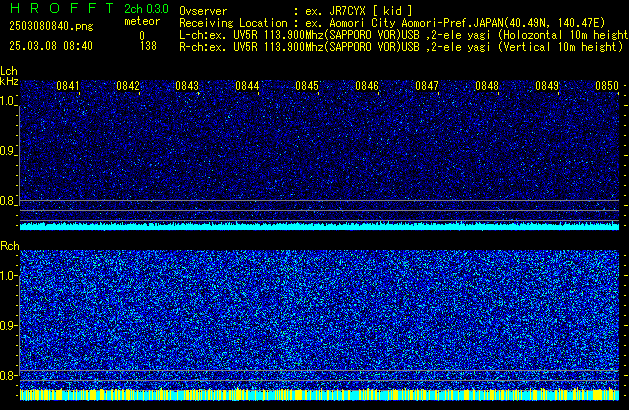Click the HROFFT title text
The width and height of the screenshot is (629, 410).
(62, 8)
